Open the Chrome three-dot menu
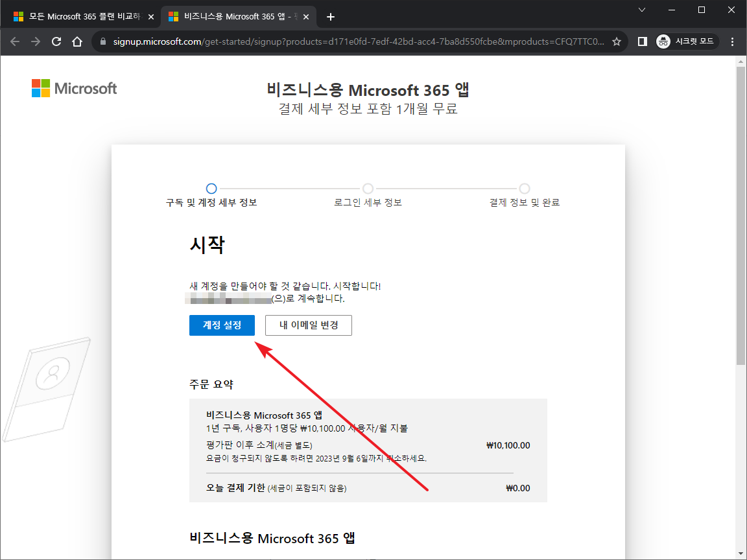The width and height of the screenshot is (747, 560). tap(733, 41)
